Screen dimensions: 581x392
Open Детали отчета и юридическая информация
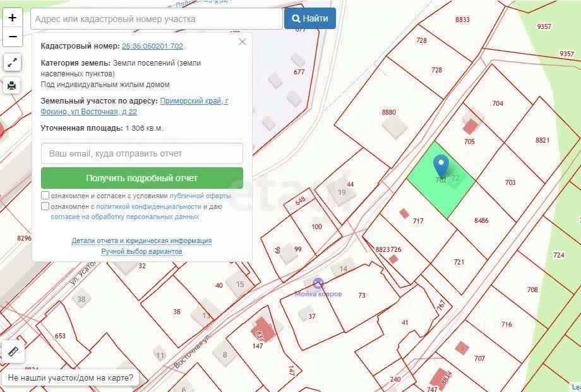pyautogui.click(x=141, y=241)
